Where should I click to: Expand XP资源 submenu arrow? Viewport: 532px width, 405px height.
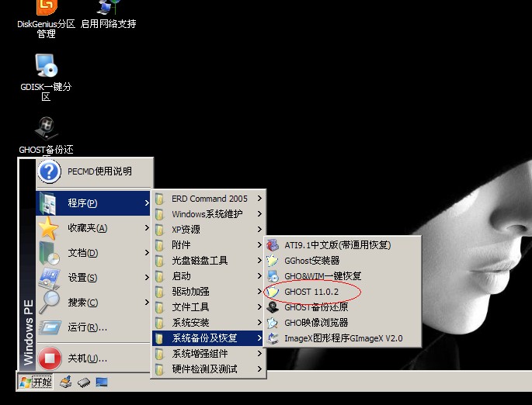pyautogui.click(x=259, y=230)
